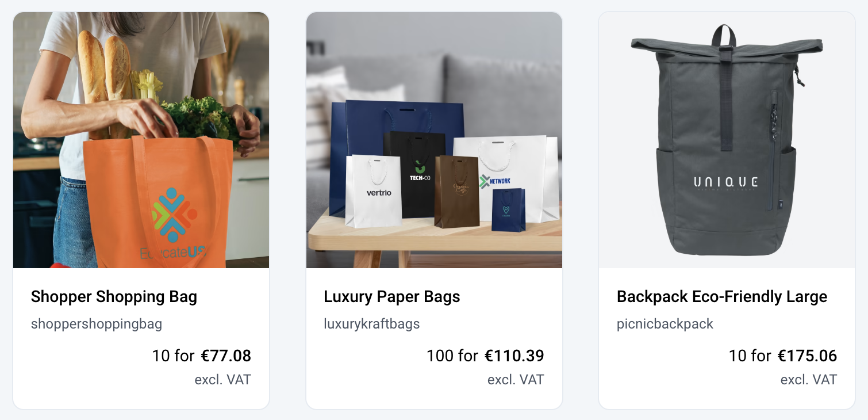Select the picnicbackpack subtitle text
The image size is (868, 420).
(665, 324)
